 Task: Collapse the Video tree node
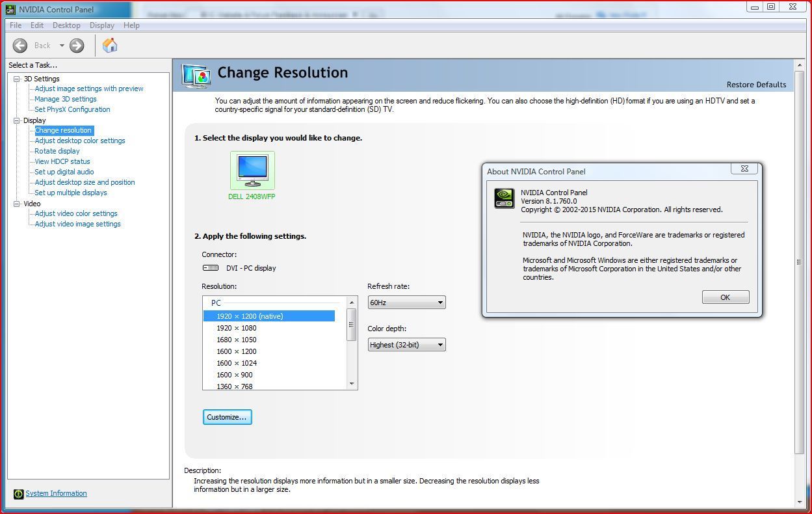click(x=17, y=204)
